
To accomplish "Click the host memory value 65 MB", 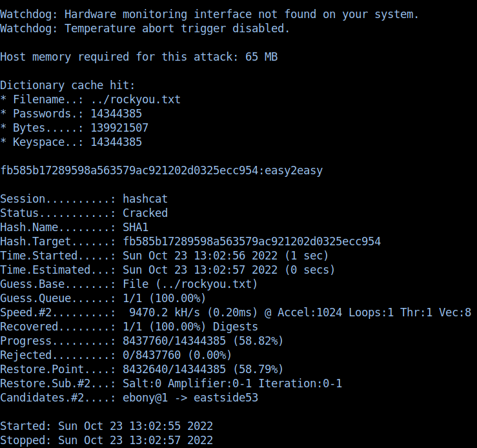I will (261, 57).
